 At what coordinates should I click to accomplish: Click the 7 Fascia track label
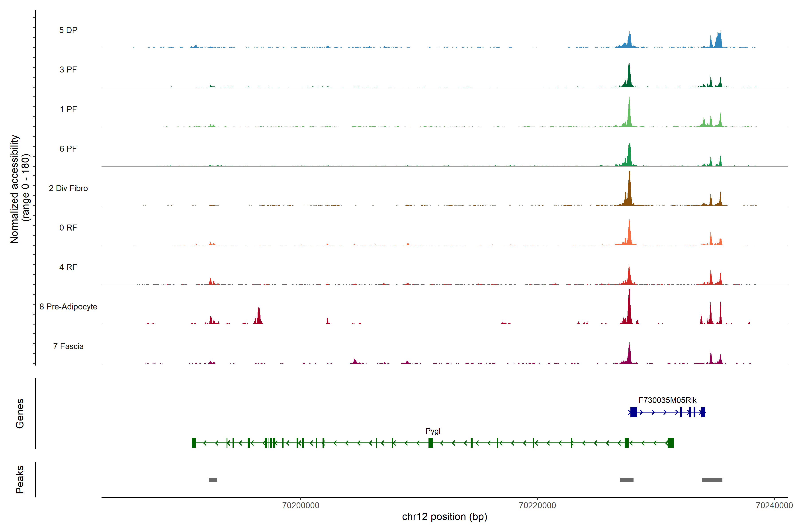tap(68, 346)
